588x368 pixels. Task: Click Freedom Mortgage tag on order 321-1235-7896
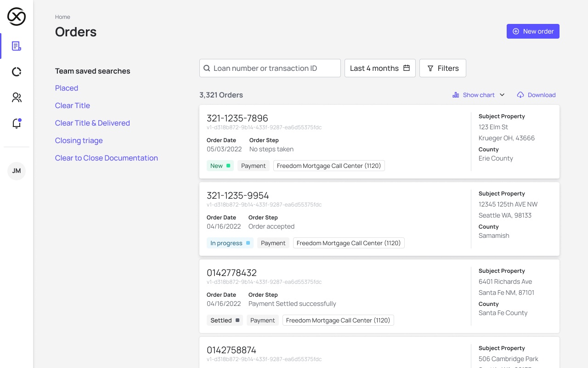pos(329,166)
